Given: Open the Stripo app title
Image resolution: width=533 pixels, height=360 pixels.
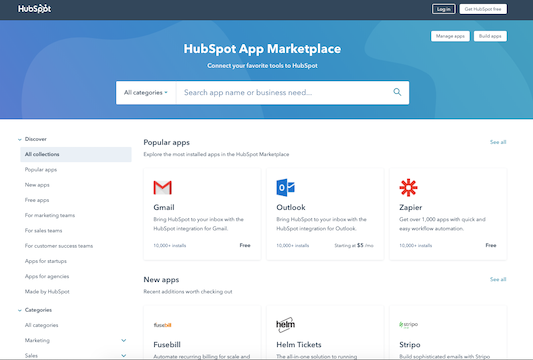Looking at the screenshot, I should pos(410,345).
